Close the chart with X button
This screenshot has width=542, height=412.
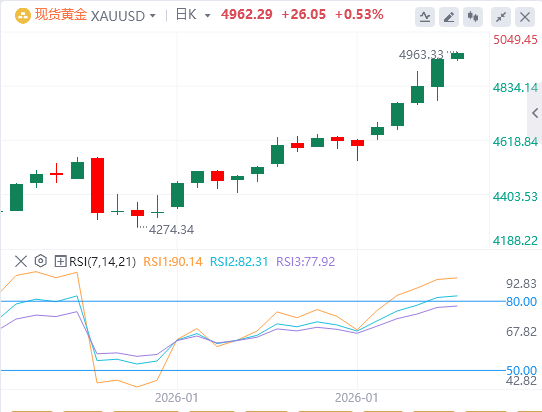click(x=525, y=17)
